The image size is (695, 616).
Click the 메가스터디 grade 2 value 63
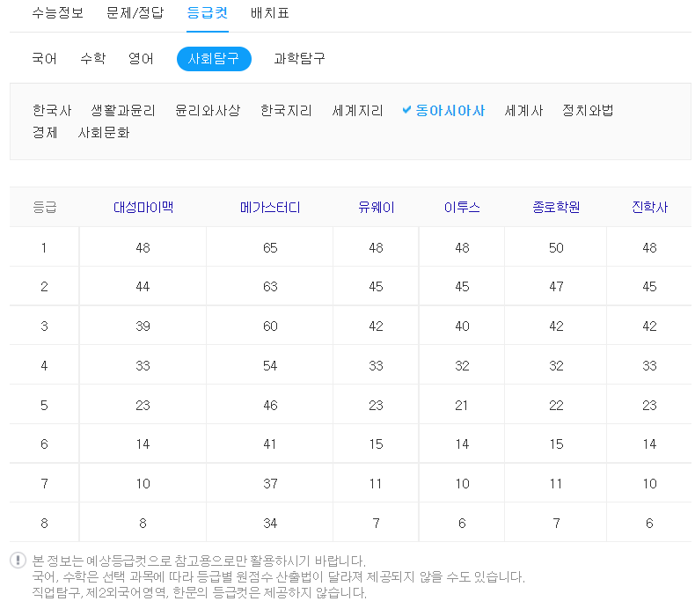click(270, 287)
